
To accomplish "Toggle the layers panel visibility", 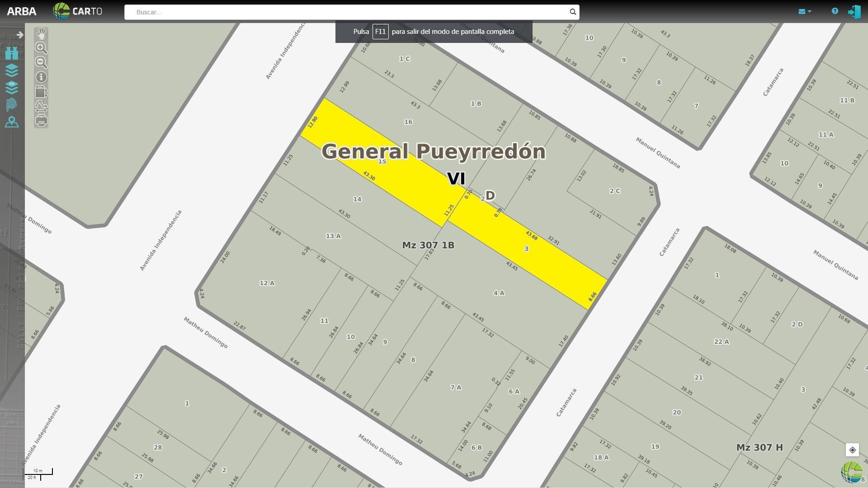I will tap(12, 70).
